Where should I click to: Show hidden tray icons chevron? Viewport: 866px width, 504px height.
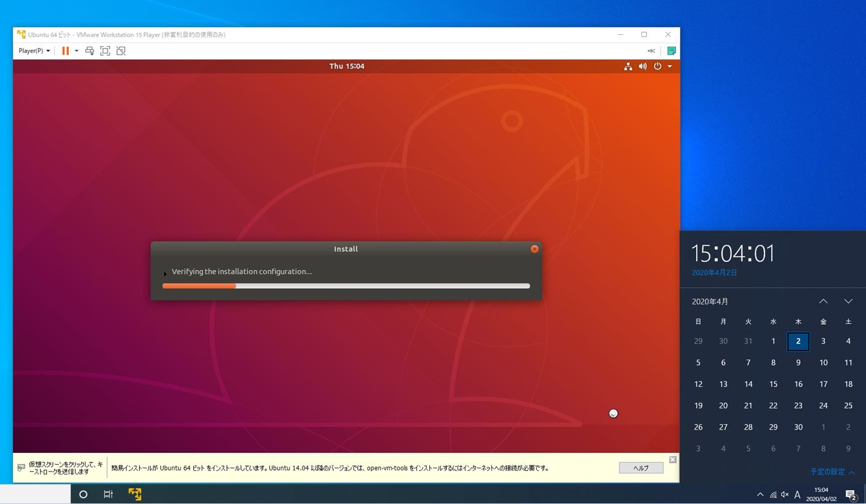click(x=760, y=494)
